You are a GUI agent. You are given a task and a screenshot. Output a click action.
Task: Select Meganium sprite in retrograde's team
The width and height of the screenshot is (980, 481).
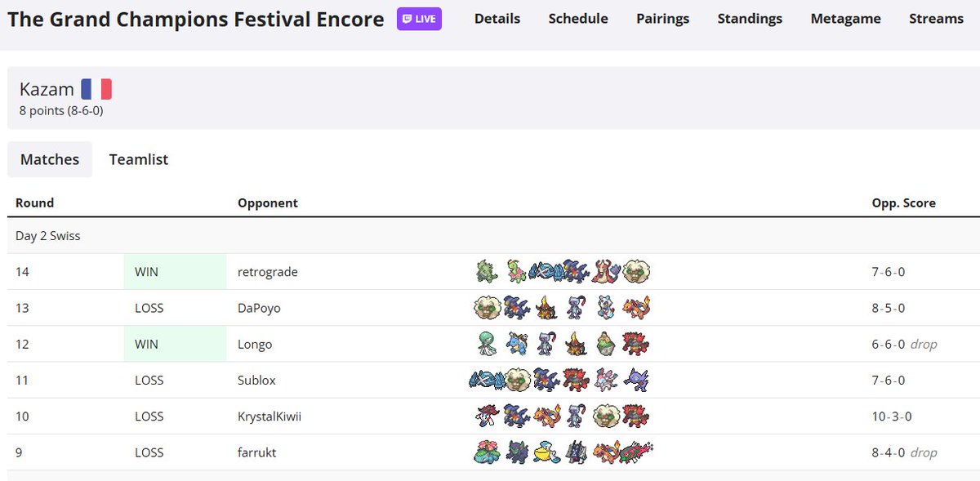coord(517,272)
